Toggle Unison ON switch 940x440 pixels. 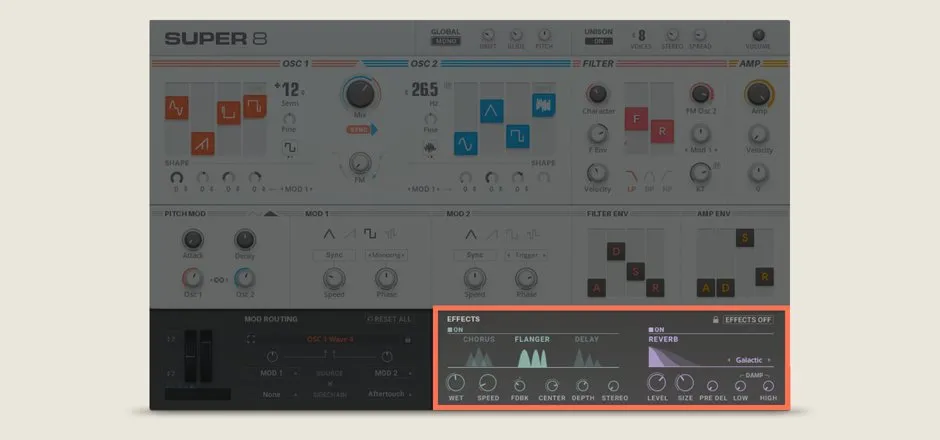[599, 41]
